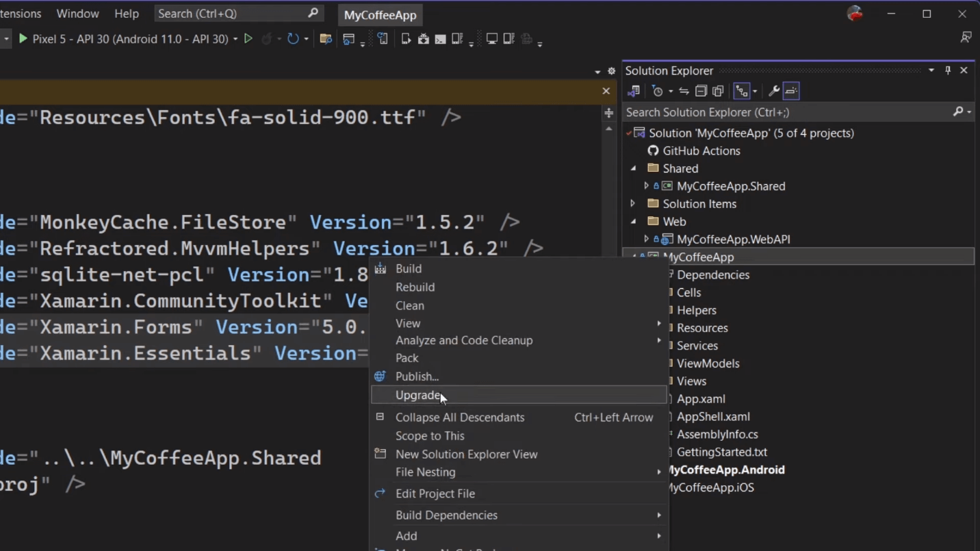The image size is (980, 551).
Task: Open Solution Explorer window options dropdown
Action: click(x=931, y=71)
